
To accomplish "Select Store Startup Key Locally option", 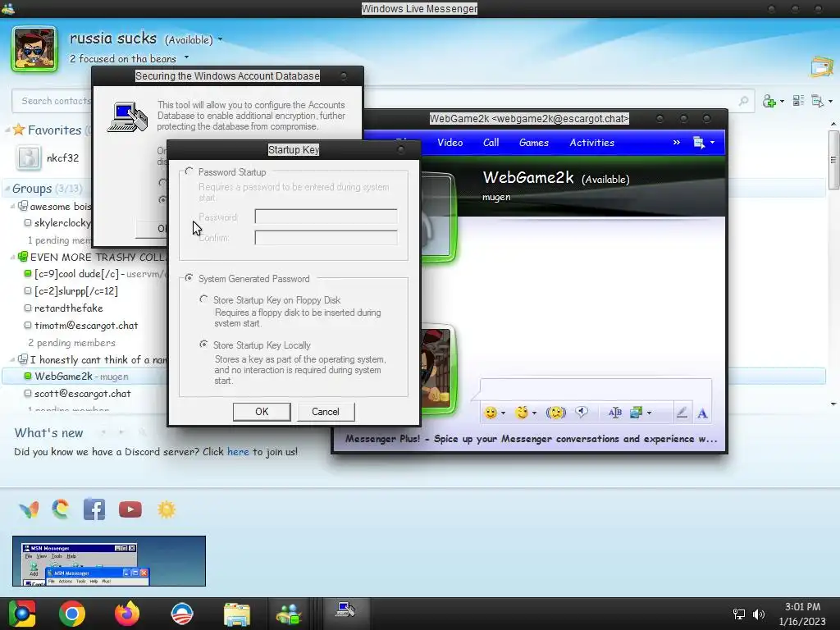I will tap(203, 345).
